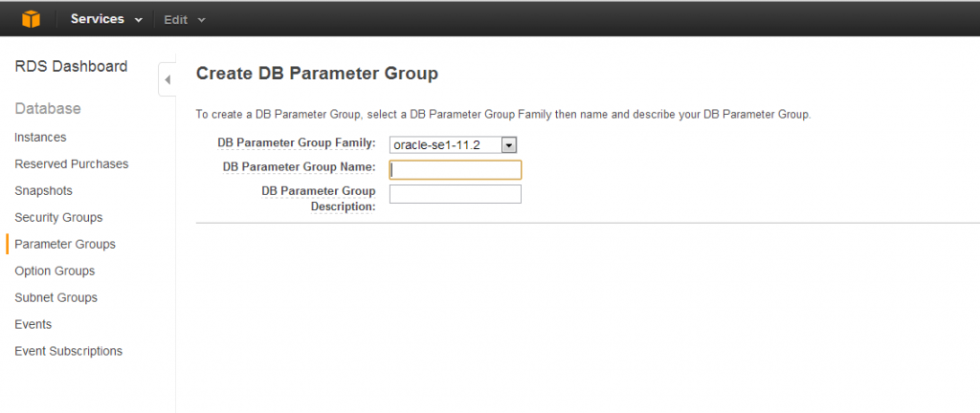Select Parameter Groups in sidebar
980x413 pixels.
click(x=65, y=245)
